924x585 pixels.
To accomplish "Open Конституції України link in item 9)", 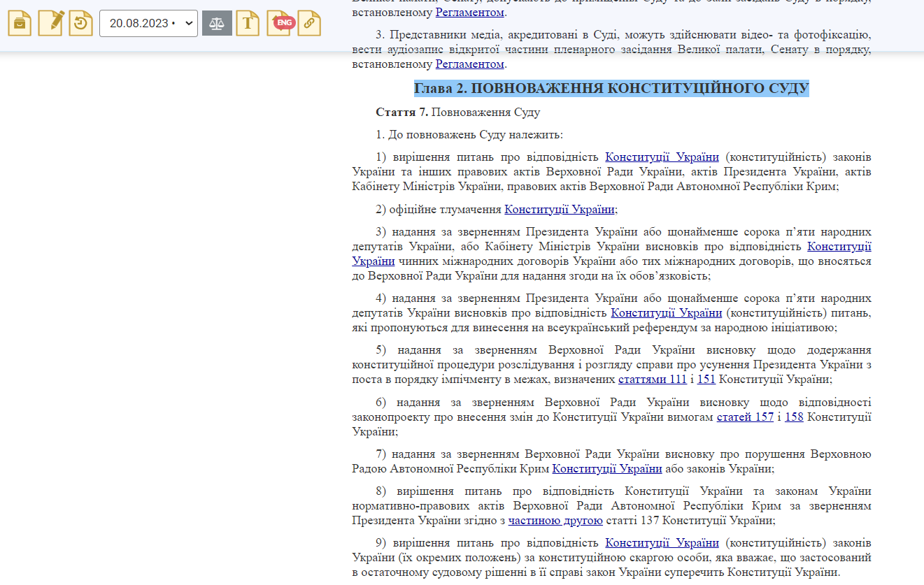I will [x=662, y=543].
